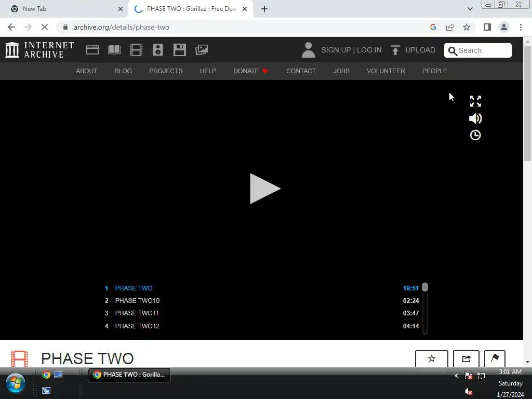Click the address bar URL
This screenshot has width=532, height=399.
[x=121, y=27]
